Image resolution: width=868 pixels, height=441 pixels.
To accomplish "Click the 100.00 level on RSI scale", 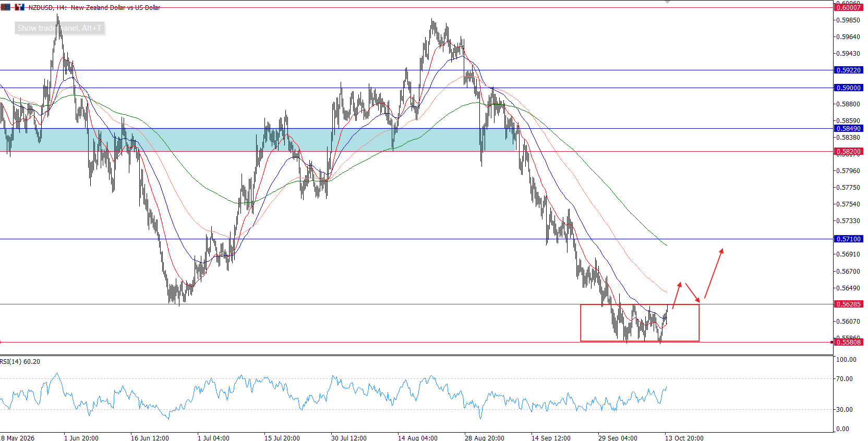I will coord(846,360).
